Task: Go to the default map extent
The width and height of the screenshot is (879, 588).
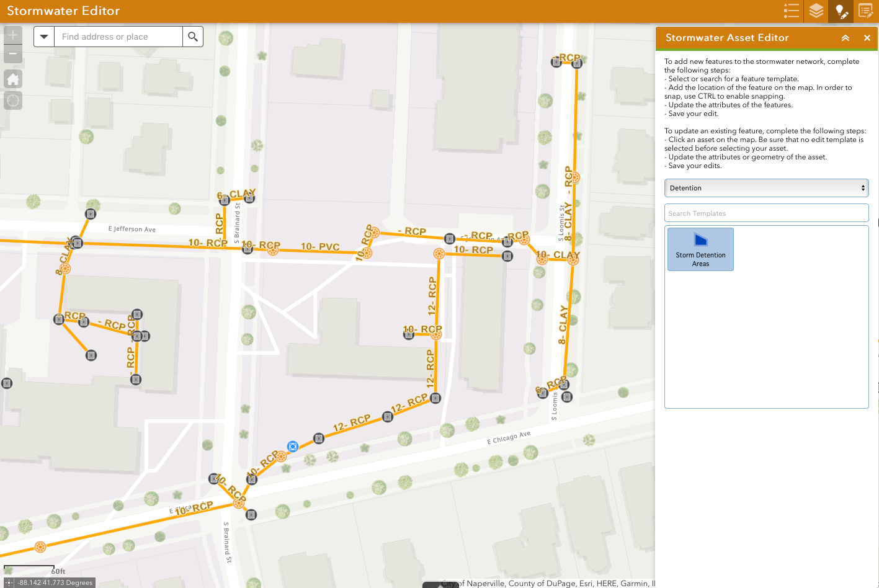Action: coord(13,79)
